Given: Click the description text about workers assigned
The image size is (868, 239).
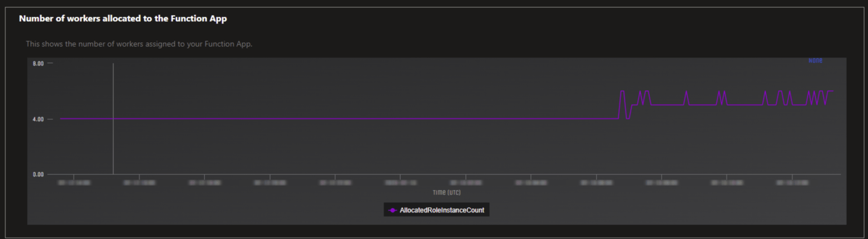Looking at the screenshot, I should 139,44.
